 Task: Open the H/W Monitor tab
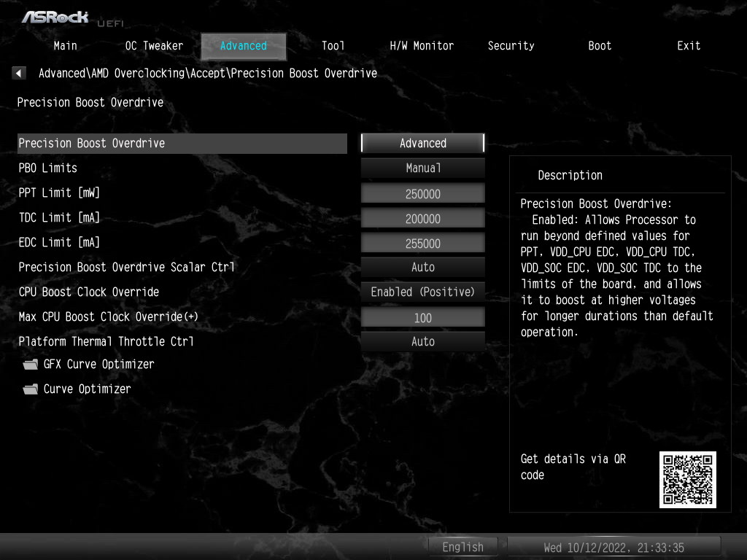[x=422, y=46]
